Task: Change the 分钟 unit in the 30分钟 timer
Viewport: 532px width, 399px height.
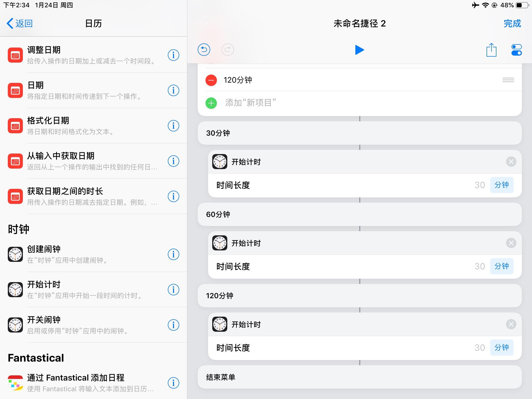Action: pyautogui.click(x=502, y=185)
